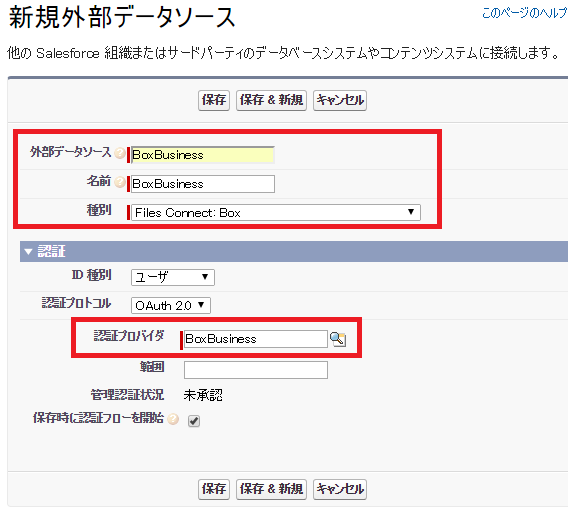This screenshot has width=568, height=513.
Task: Click the 管理認証状況 label
Action: (127, 395)
